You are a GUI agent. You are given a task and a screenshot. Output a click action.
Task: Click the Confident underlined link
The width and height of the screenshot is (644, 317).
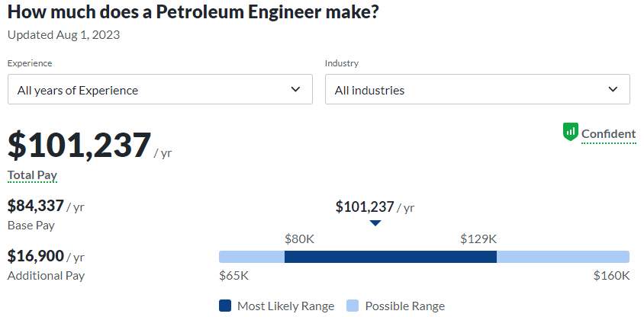tap(608, 134)
